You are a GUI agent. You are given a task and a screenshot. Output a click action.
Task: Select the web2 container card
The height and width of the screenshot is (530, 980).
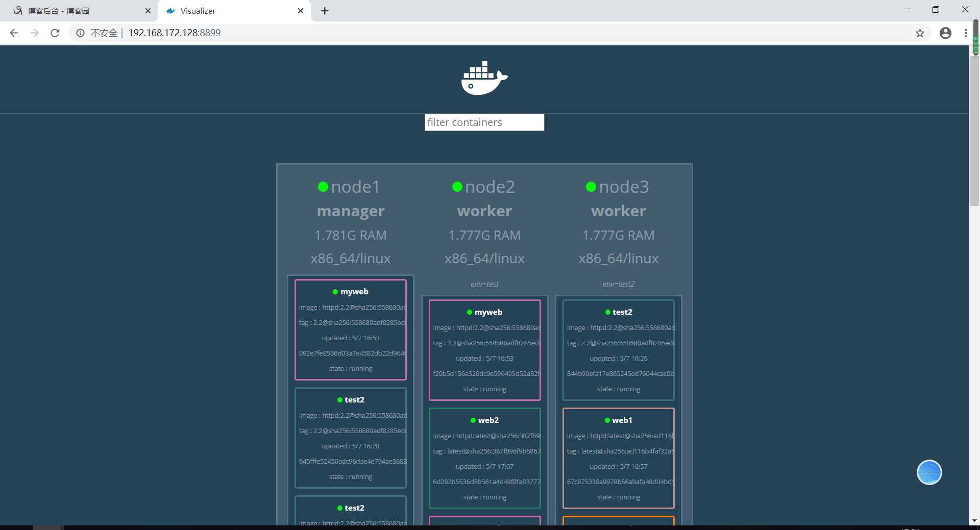[x=484, y=458]
